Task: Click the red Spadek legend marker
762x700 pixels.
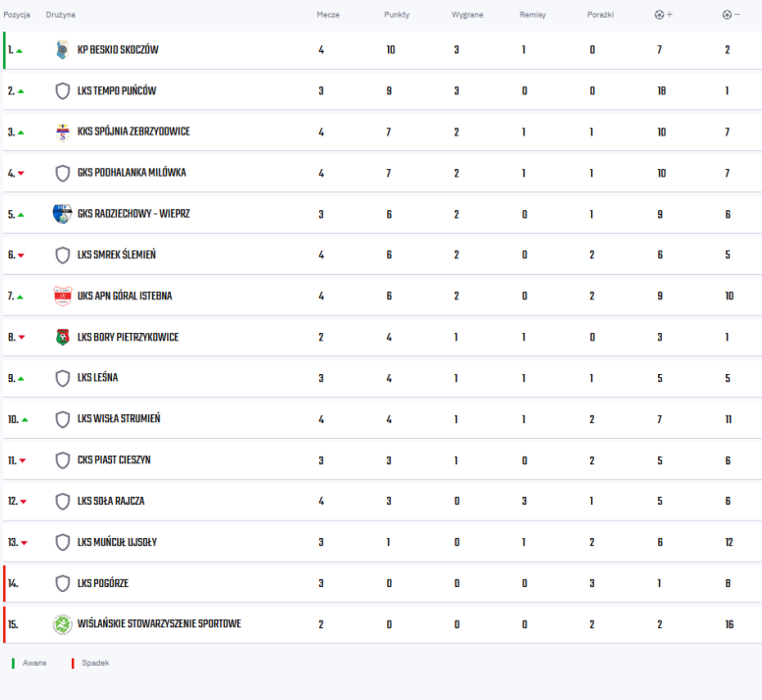Action: coord(73,663)
